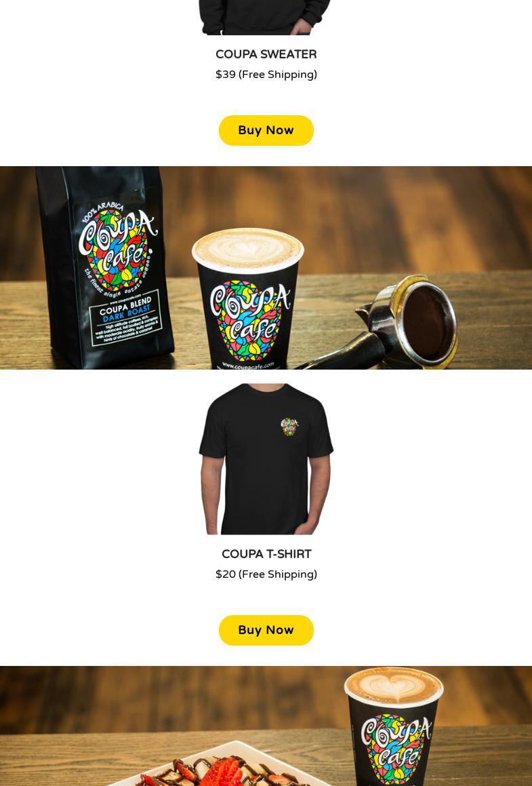Click the small Coupa logo on T-shirt chest
The height and width of the screenshot is (786, 532).
289,426
